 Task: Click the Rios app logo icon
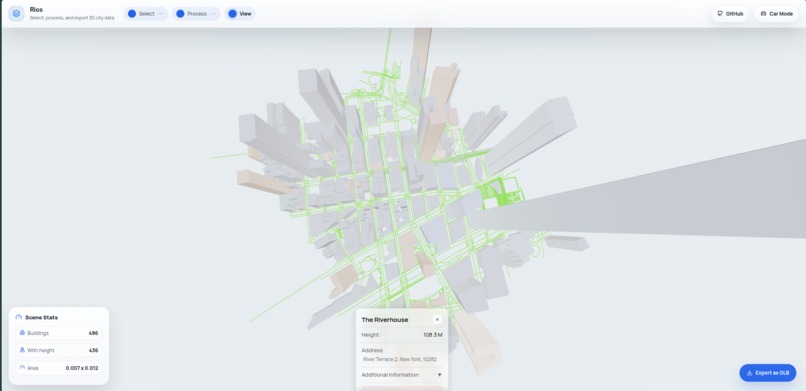(16, 14)
